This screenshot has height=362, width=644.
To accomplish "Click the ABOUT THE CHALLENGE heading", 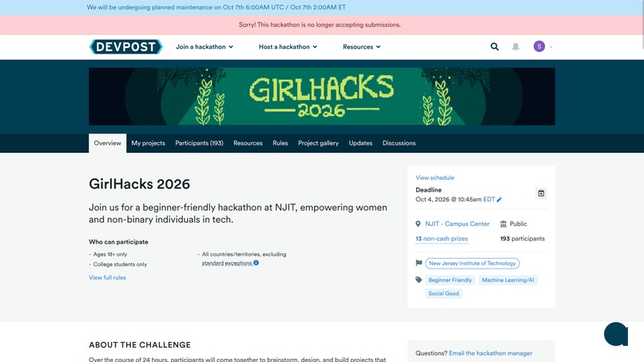I will [140, 344].
